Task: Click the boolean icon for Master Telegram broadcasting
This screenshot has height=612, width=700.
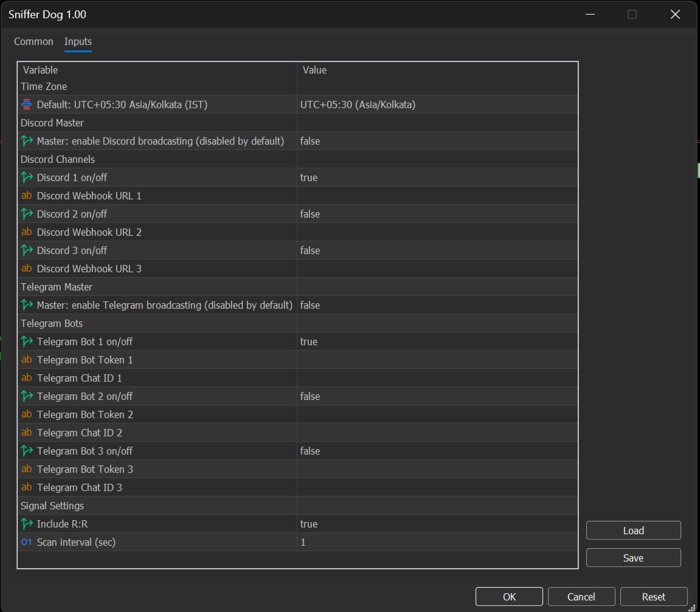Action: click(27, 305)
